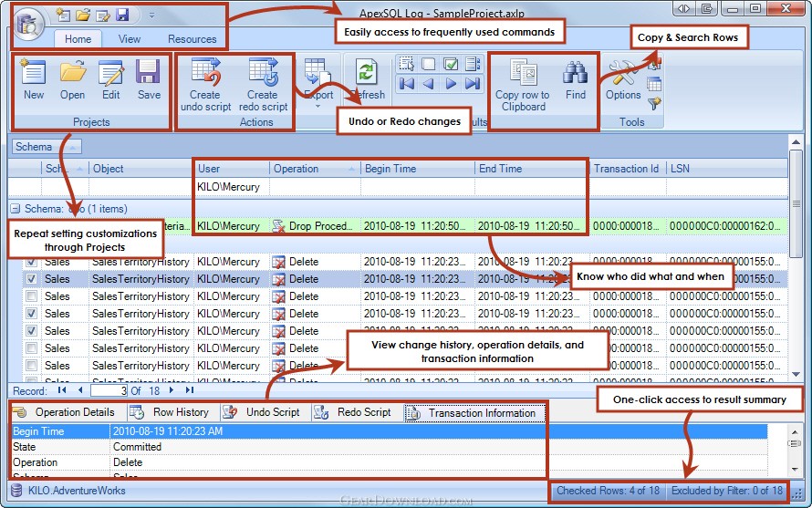Select the Begin Time detail row
The width and height of the screenshot is (812, 508).
(x=389, y=431)
